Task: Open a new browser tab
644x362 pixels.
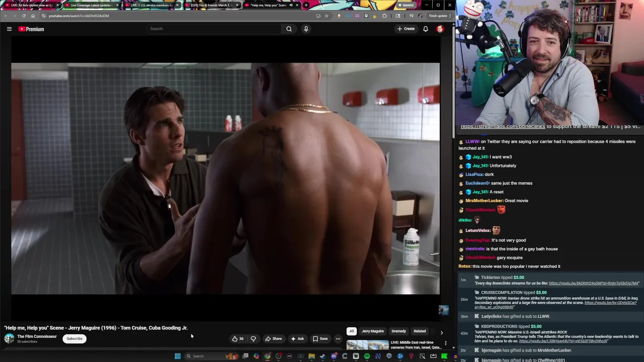Action: tap(306, 5)
